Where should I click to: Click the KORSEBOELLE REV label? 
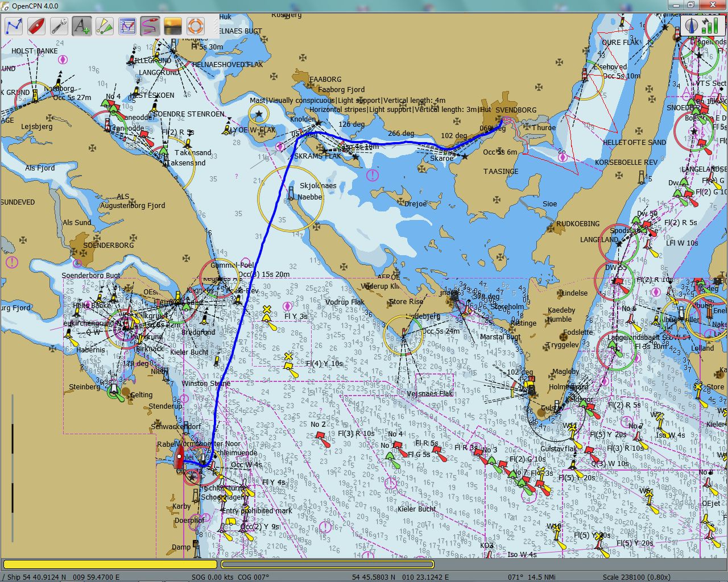626,163
